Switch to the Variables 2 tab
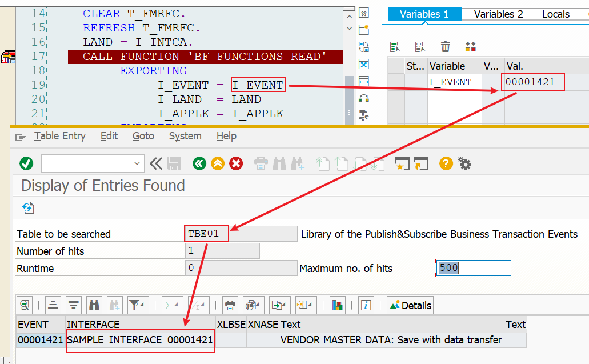Screen dimensions: 589x364 click(498, 14)
